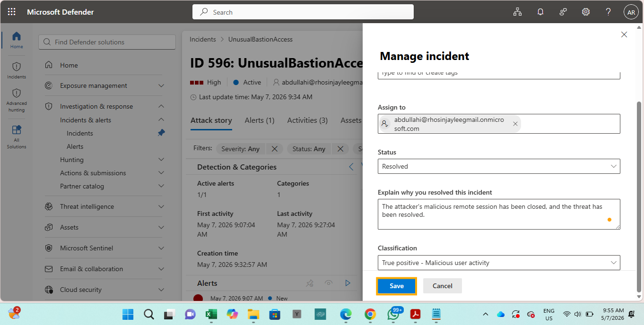Expand Actions & submissions submenu

click(x=161, y=173)
